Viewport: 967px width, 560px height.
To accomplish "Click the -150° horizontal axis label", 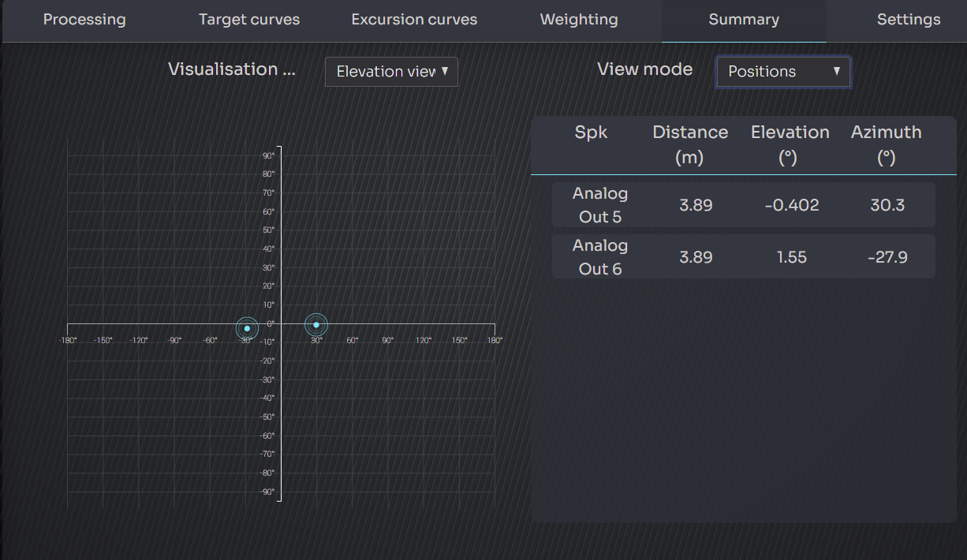I will coord(103,340).
